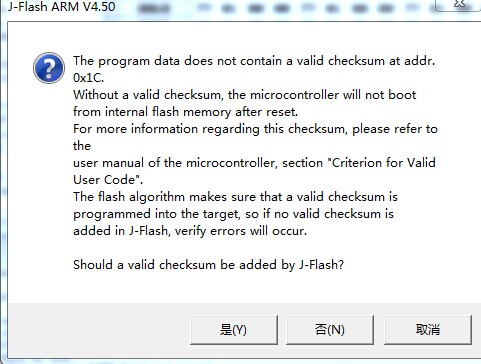Screen dimensions: 481x364
Task: Click the blue question mark icon
Action: 49,68
